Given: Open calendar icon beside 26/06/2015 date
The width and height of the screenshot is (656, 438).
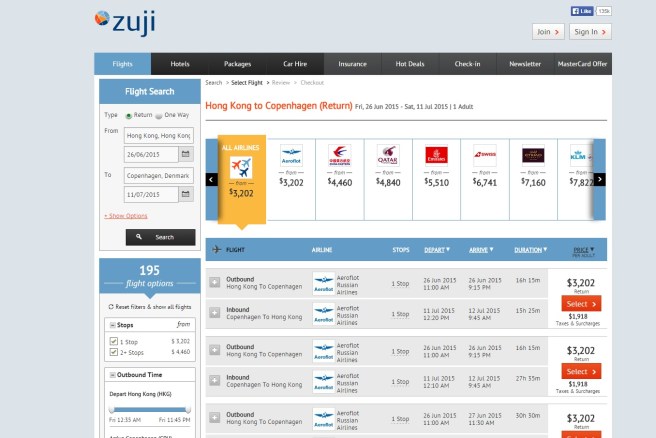Looking at the screenshot, I should click(184, 154).
